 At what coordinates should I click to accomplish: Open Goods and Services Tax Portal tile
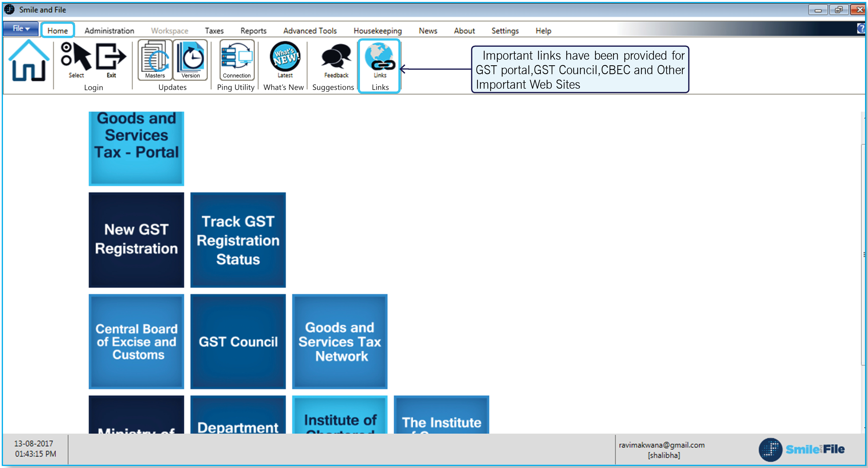coord(136,148)
